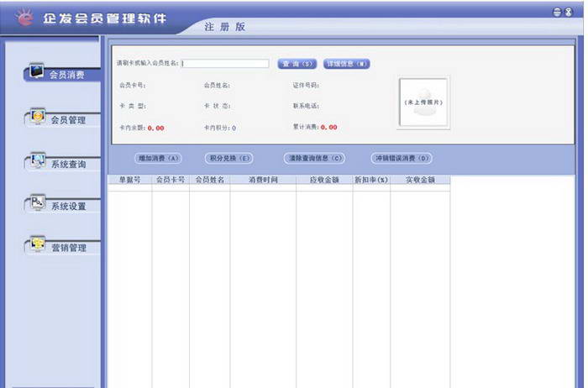Open the 会员消费 menu label
588x388 pixels.
(67, 75)
